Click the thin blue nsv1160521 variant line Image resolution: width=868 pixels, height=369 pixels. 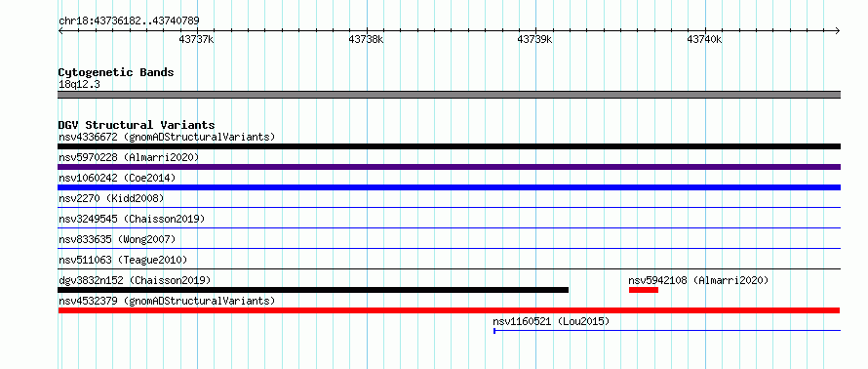tap(666, 331)
